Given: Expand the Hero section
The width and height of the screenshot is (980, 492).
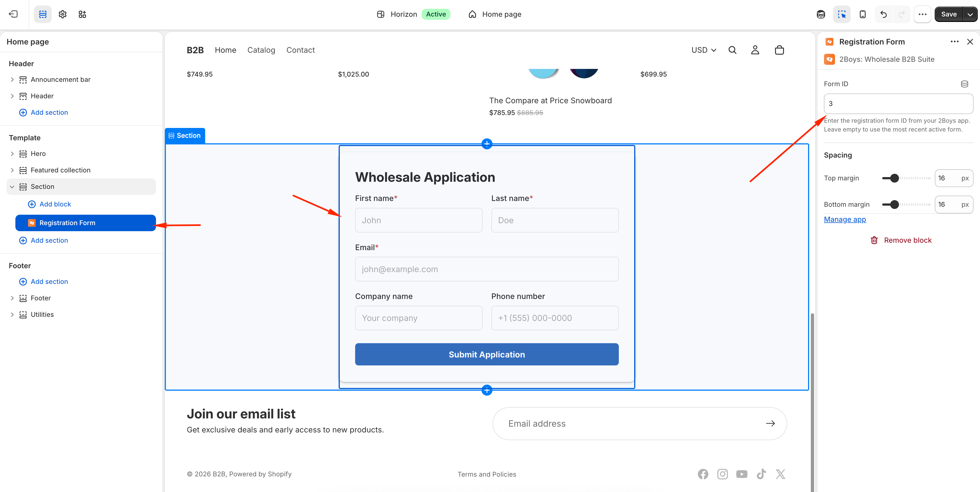Looking at the screenshot, I should click(12, 153).
